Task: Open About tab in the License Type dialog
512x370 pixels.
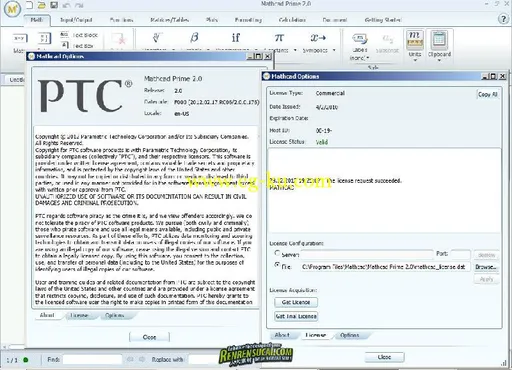Action: coord(282,335)
